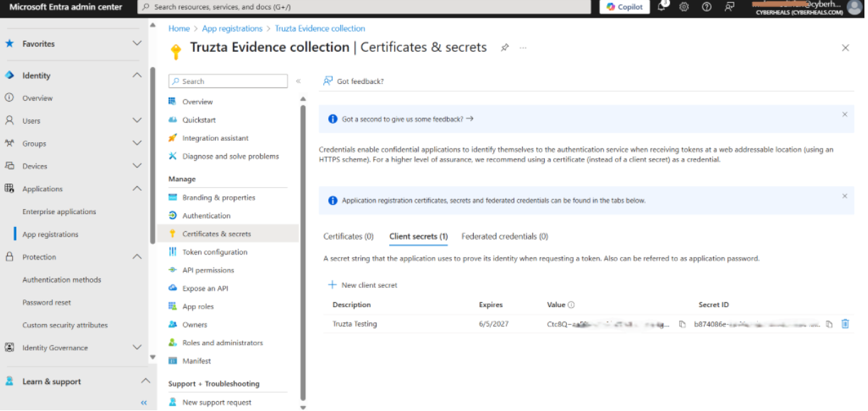Dismiss the credentials info banner
The width and height of the screenshot is (868, 411).
(x=845, y=196)
